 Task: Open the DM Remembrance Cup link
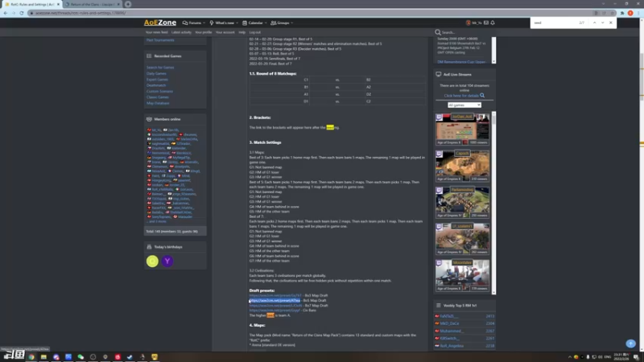point(461,62)
